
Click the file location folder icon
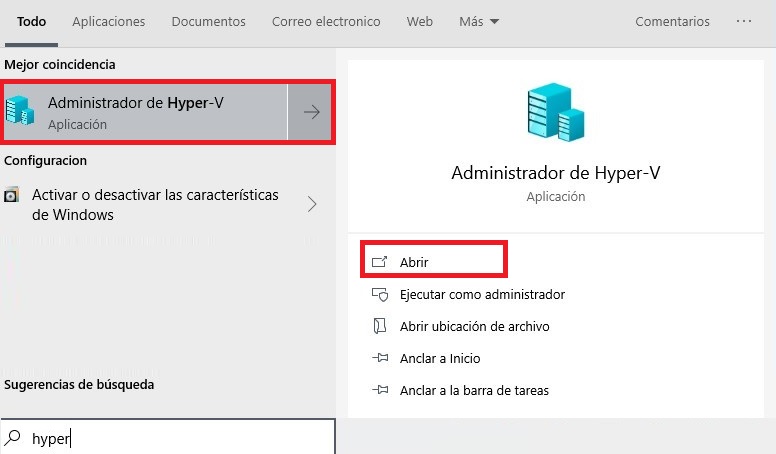click(x=380, y=326)
